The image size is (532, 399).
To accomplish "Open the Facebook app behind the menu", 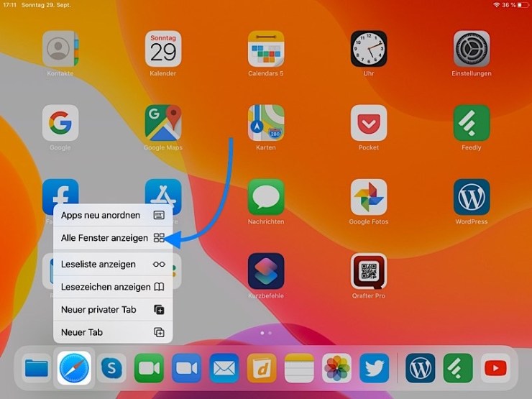I will pyautogui.click(x=60, y=191).
